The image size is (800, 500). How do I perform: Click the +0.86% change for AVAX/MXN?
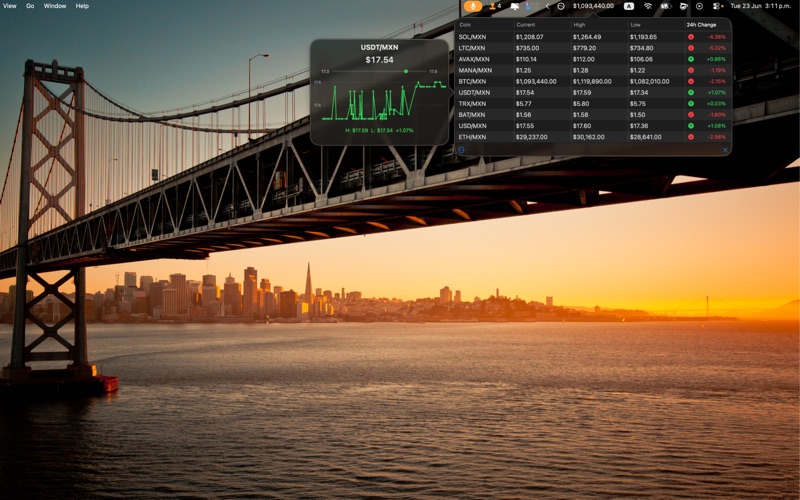coord(716,59)
